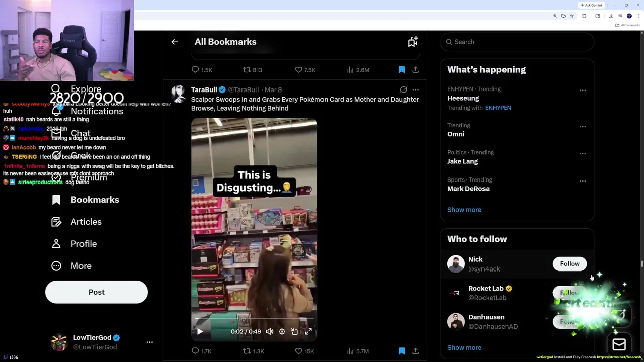Open replies on the TaraBull post

pos(202,351)
